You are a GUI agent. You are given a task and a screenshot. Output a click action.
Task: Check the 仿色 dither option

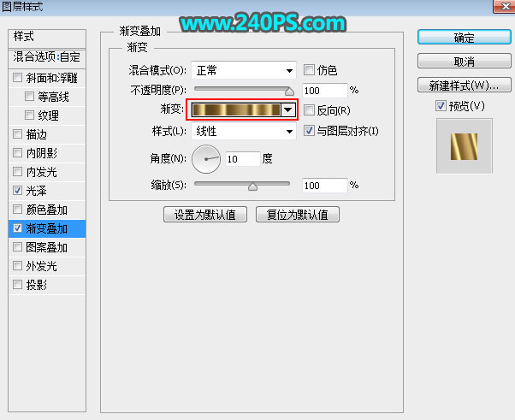(x=309, y=69)
